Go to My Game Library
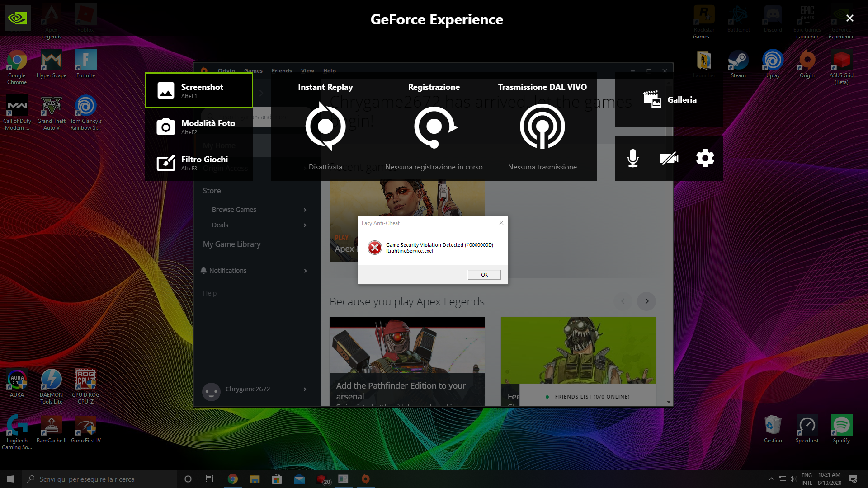Image resolution: width=868 pixels, height=488 pixels. tap(231, 244)
